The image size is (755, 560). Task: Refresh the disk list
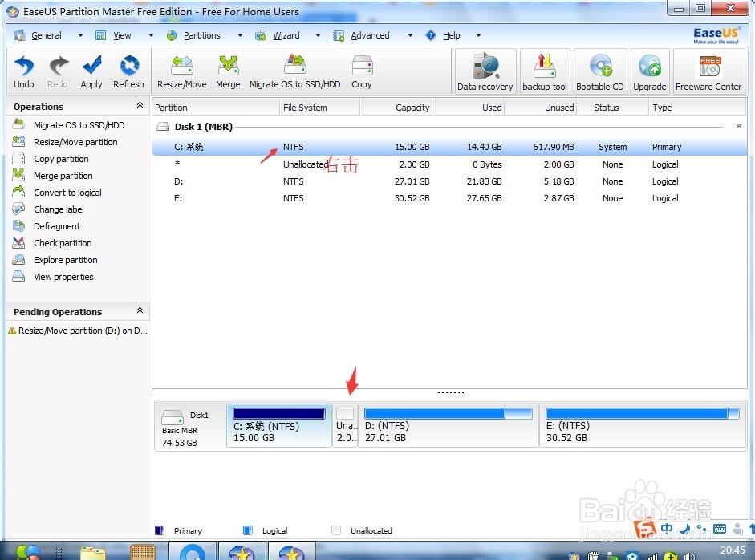(128, 72)
